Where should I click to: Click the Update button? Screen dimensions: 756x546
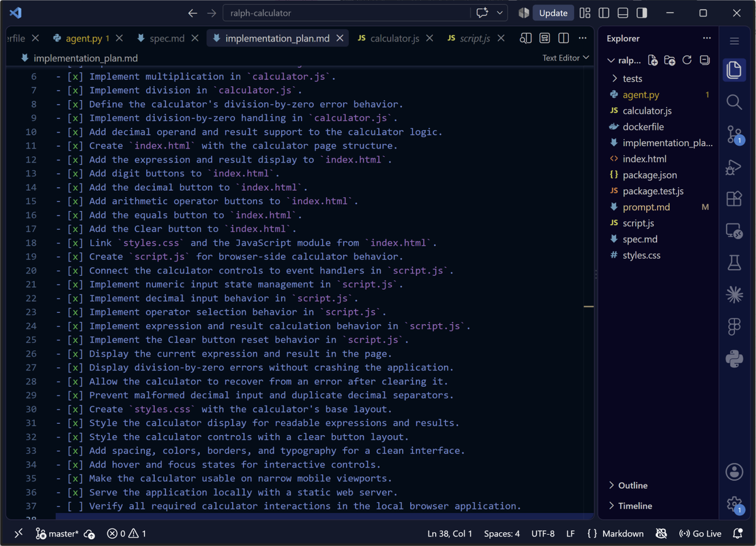553,13
